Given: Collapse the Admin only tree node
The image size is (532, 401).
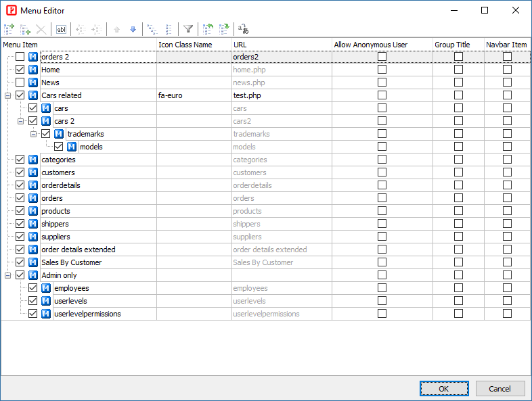Looking at the screenshot, I should 8,276.
